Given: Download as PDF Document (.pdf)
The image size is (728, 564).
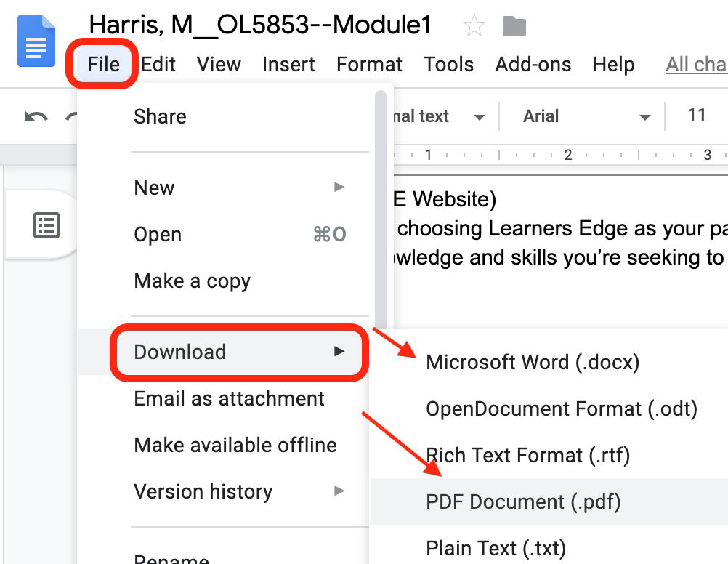Looking at the screenshot, I should pyautogui.click(x=523, y=501).
